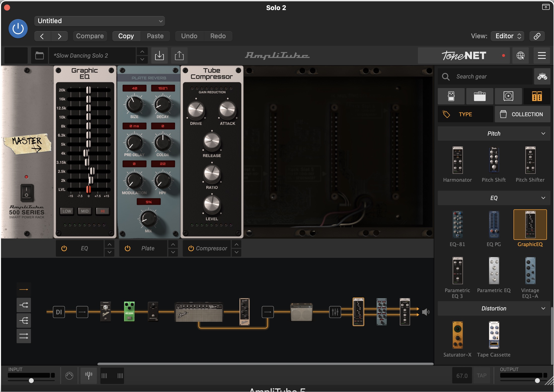The width and height of the screenshot is (554, 392).
Task: Click the Paste button
Action: pos(155,36)
